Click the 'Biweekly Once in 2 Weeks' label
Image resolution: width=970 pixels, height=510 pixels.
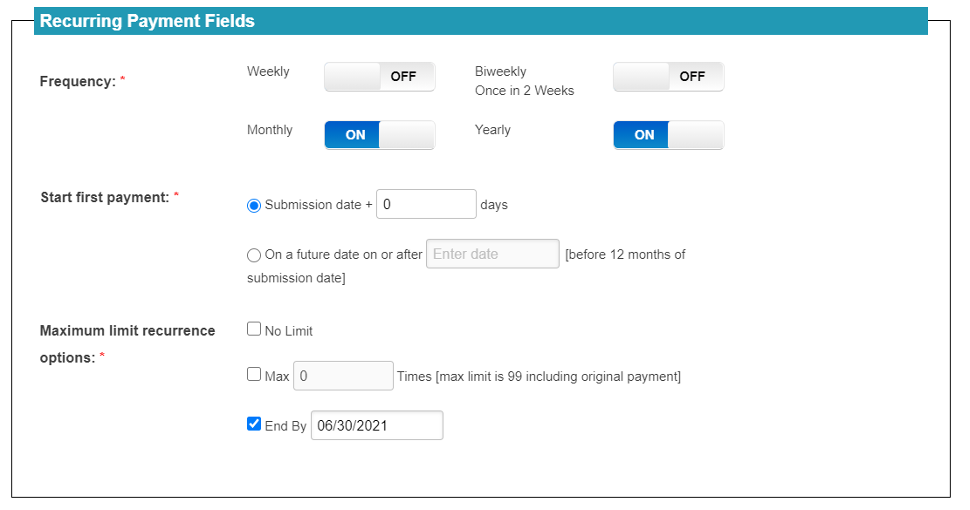click(525, 81)
